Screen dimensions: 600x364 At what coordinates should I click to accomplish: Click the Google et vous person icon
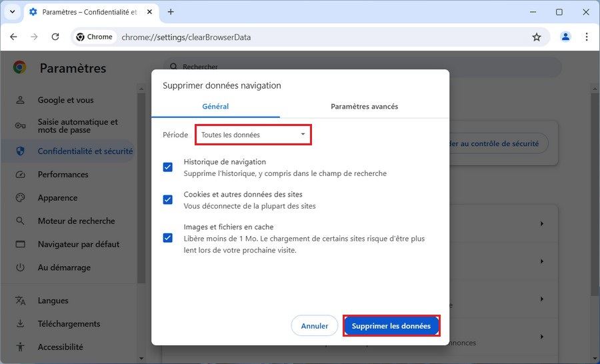pos(20,100)
